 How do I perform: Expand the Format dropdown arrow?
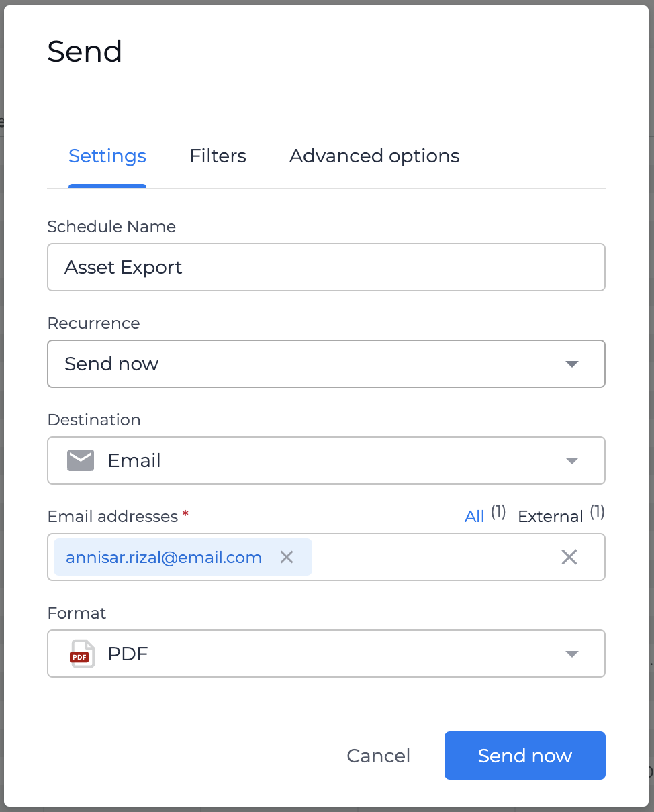(572, 654)
